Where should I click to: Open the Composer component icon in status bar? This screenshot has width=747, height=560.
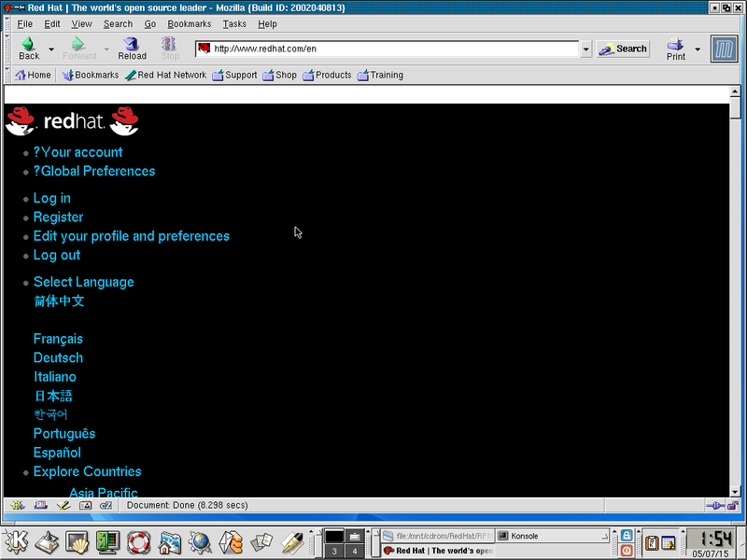(63, 505)
